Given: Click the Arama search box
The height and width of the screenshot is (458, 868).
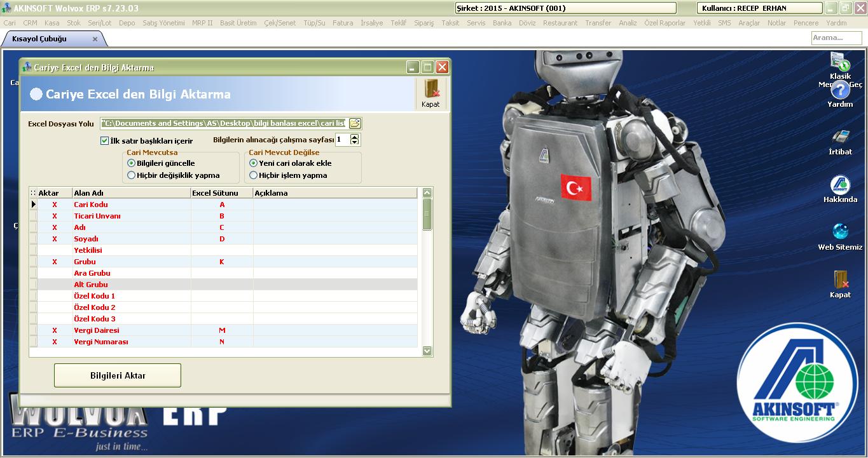Looking at the screenshot, I should (x=836, y=38).
